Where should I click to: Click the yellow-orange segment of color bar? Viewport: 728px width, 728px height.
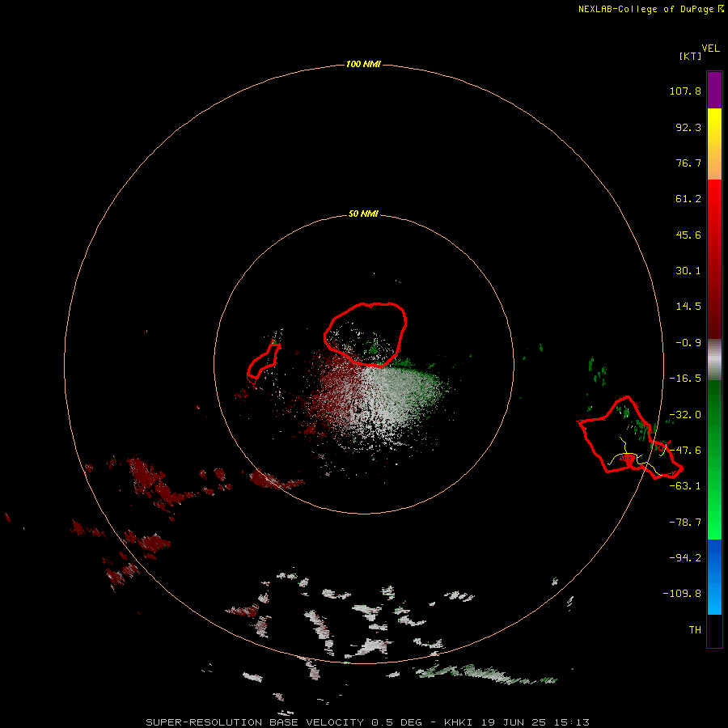[x=714, y=144]
